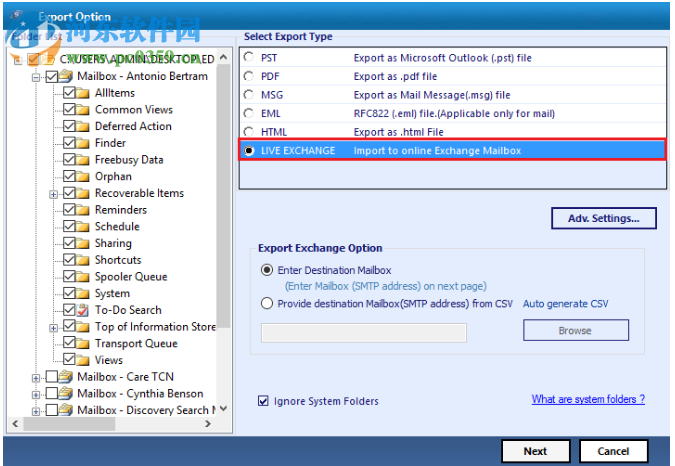Open the Auto generate CSV link

point(565,304)
